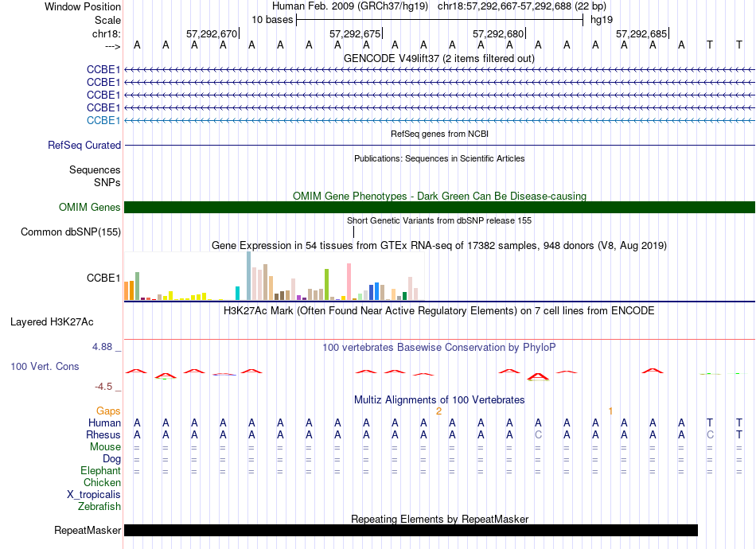The height and width of the screenshot is (549, 756).
Task: Click the cyan GTEx expression bar
Action: [238, 294]
